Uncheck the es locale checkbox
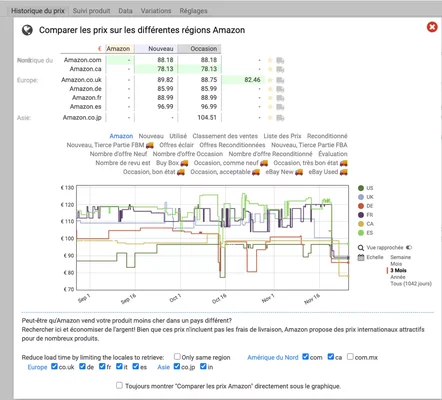Viewport: 442px width, 400px height. click(x=135, y=366)
